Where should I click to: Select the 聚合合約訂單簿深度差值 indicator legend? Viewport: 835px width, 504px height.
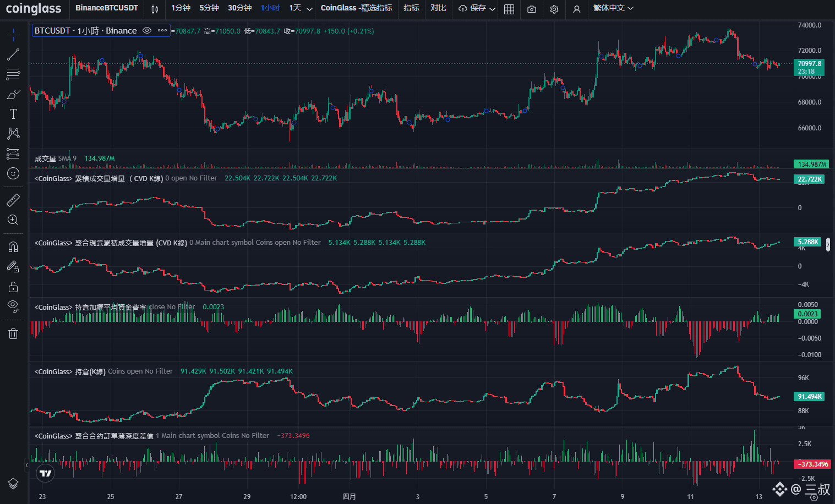tap(152, 436)
